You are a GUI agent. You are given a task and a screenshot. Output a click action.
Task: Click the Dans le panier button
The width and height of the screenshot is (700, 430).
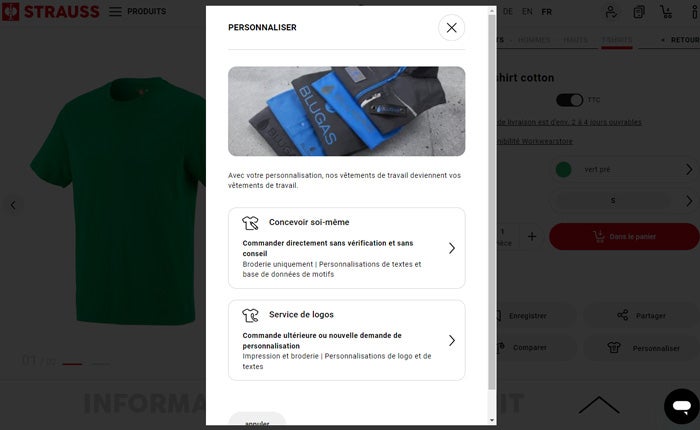pos(624,237)
